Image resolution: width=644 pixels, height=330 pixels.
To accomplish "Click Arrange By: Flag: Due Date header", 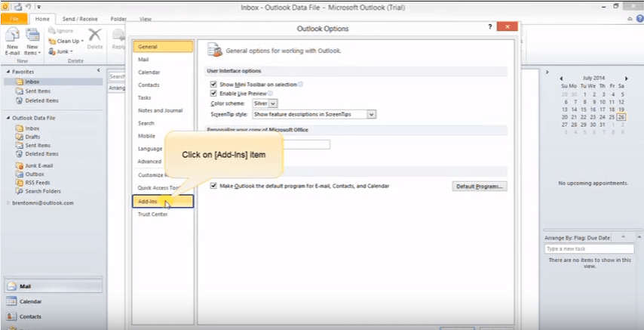I will (x=578, y=238).
